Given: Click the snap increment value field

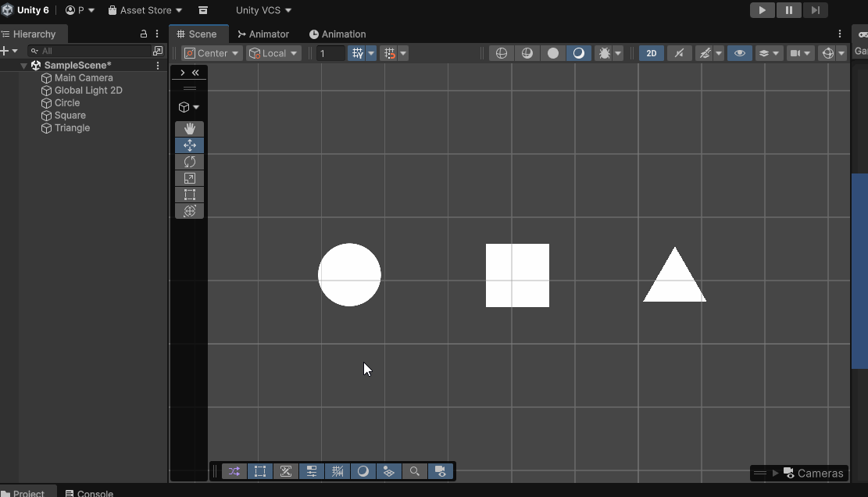Looking at the screenshot, I should point(330,53).
